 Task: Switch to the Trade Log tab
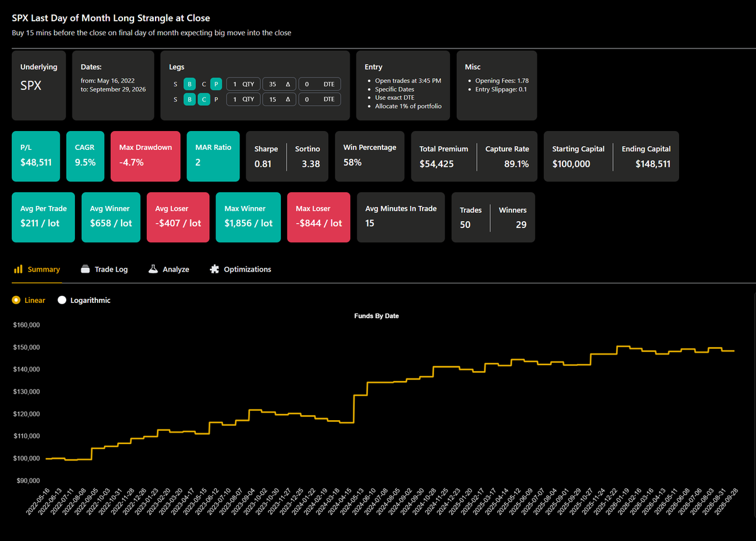tap(105, 269)
